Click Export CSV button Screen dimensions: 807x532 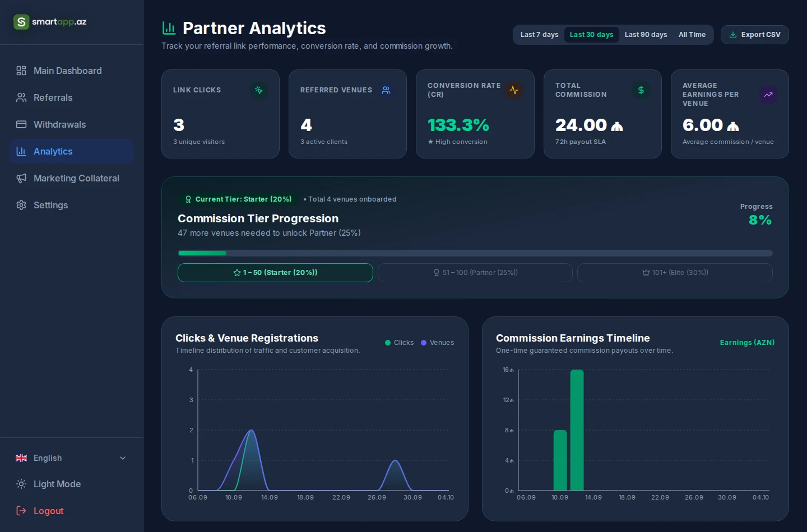pos(755,35)
